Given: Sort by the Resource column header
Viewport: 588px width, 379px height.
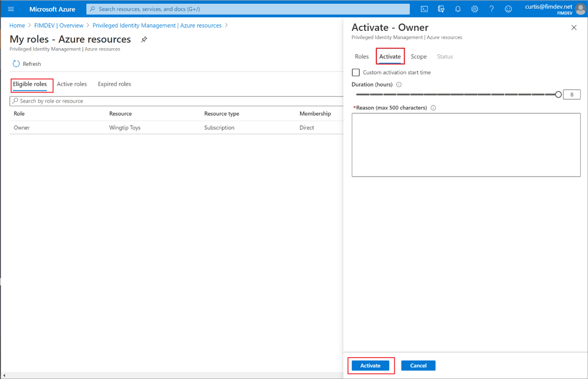Looking at the screenshot, I should tap(120, 114).
